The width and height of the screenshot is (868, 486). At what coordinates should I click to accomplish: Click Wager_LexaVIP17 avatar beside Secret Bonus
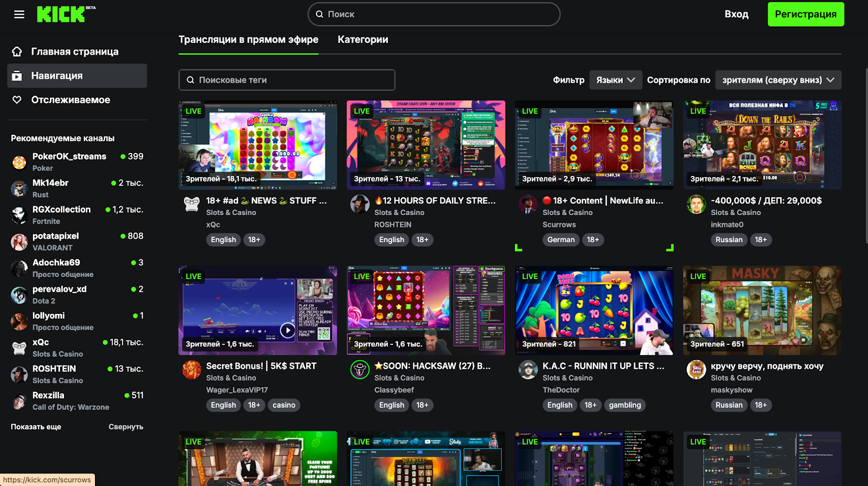(x=192, y=370)
